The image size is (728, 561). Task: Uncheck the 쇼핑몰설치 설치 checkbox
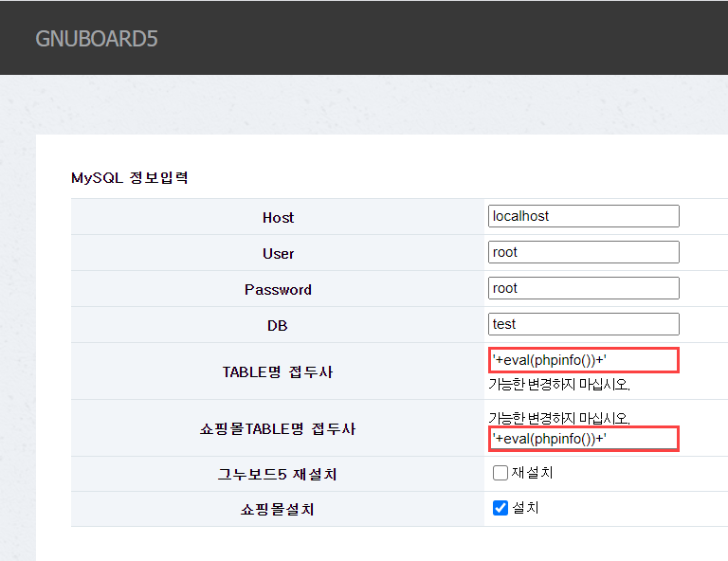tap(500, 508)
